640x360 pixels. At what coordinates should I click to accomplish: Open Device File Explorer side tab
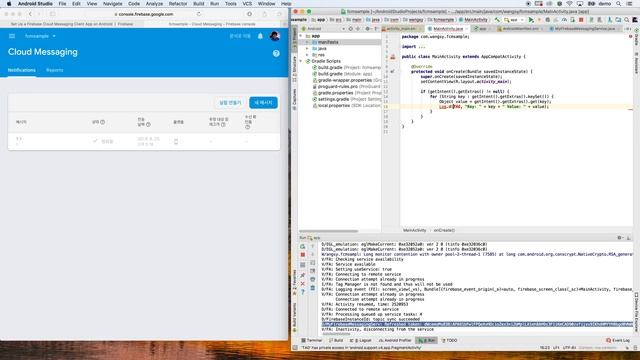click(636, 312)
